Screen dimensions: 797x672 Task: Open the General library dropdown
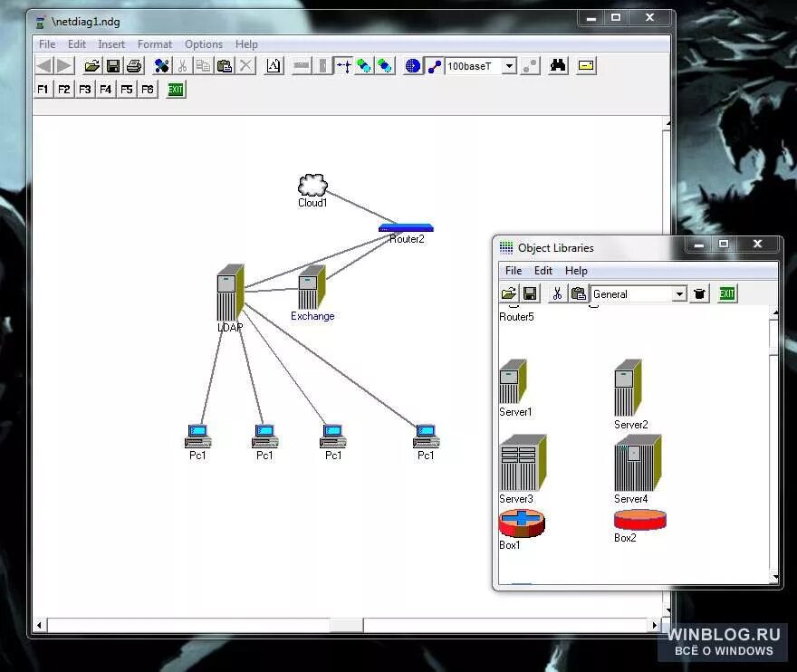[679, 293]
